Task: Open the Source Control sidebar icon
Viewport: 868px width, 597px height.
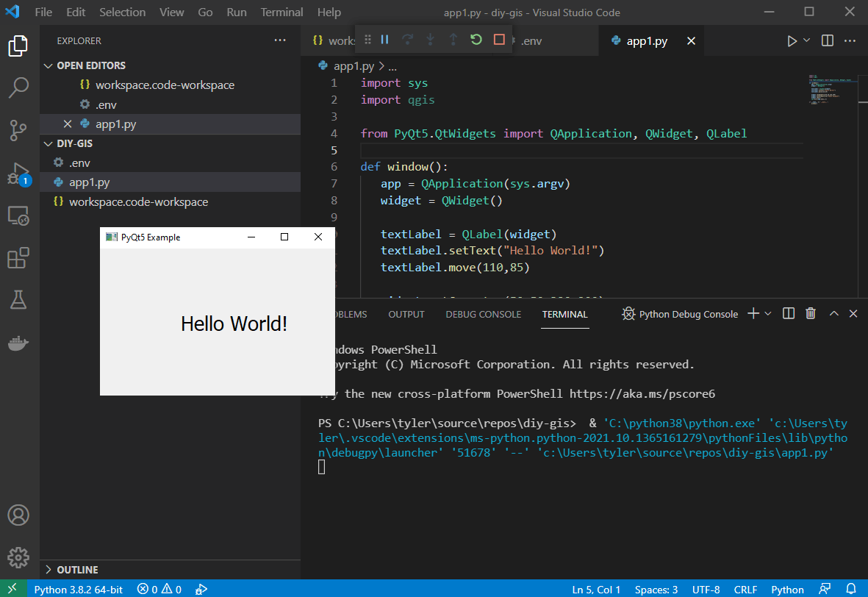Action: (18, 130)
